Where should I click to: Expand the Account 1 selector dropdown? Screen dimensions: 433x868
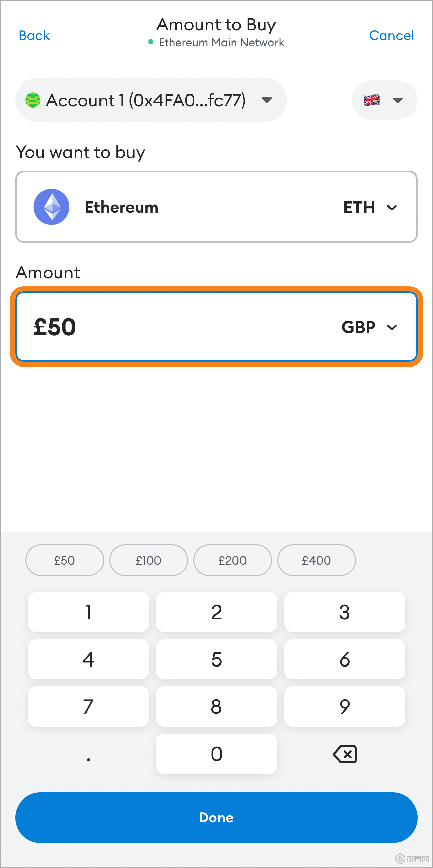[x=267, y=100]
